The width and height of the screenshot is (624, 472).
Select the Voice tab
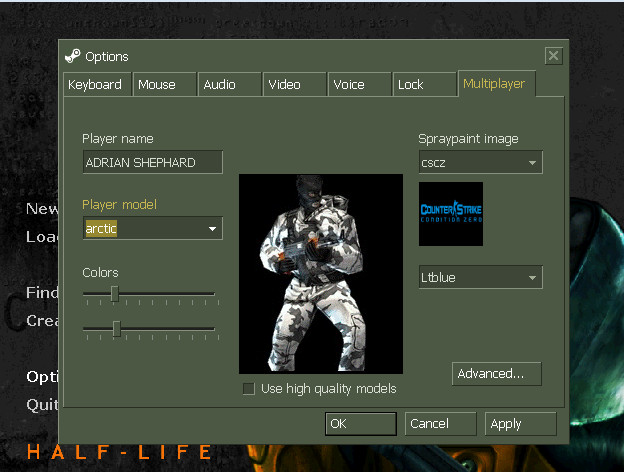[x=359, y=84]
